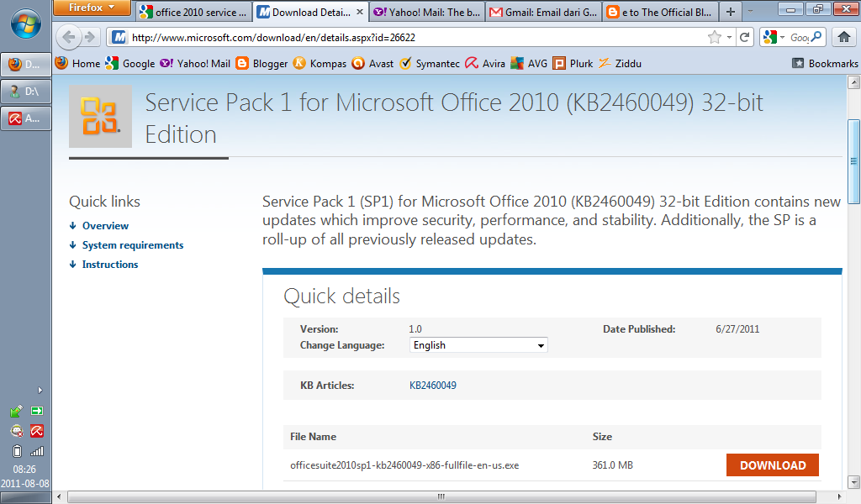Screen dimensions: 861x504
Task: Expand the hidden system tray icons arrow
Action: (x=40, y=391)
